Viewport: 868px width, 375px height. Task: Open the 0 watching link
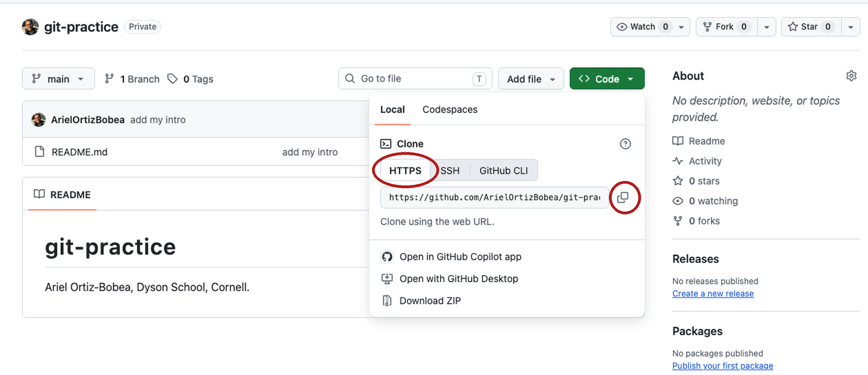[x=705, y=201]
